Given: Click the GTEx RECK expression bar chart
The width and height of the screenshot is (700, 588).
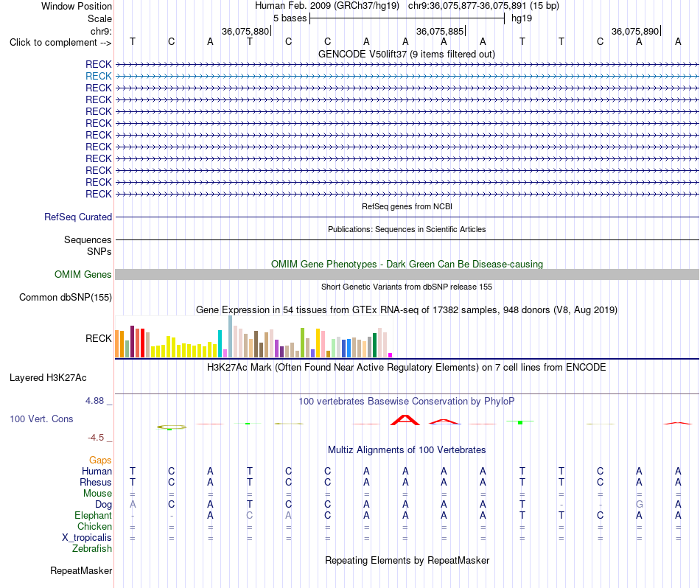Looking at the screenshot, I should (253, 337).
